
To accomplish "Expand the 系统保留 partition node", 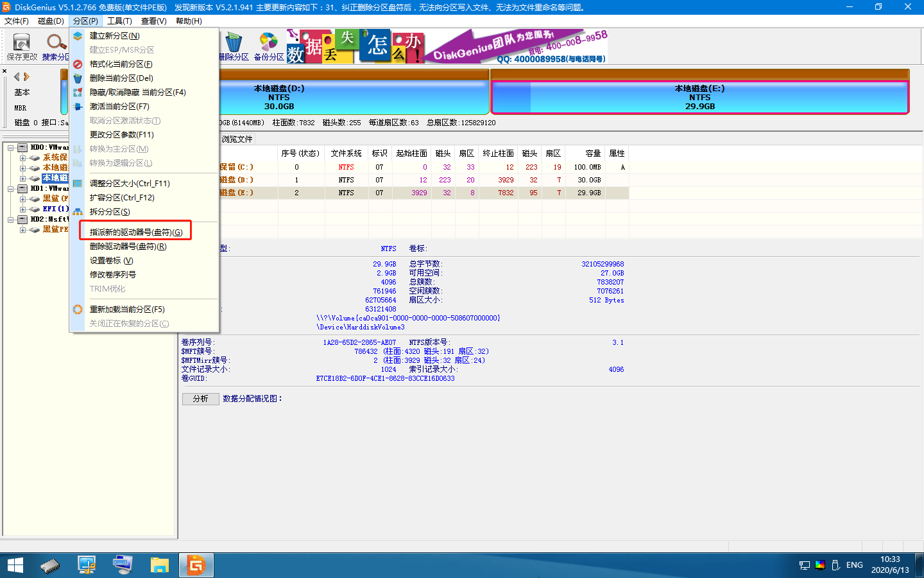I will (x=22, y=158).
